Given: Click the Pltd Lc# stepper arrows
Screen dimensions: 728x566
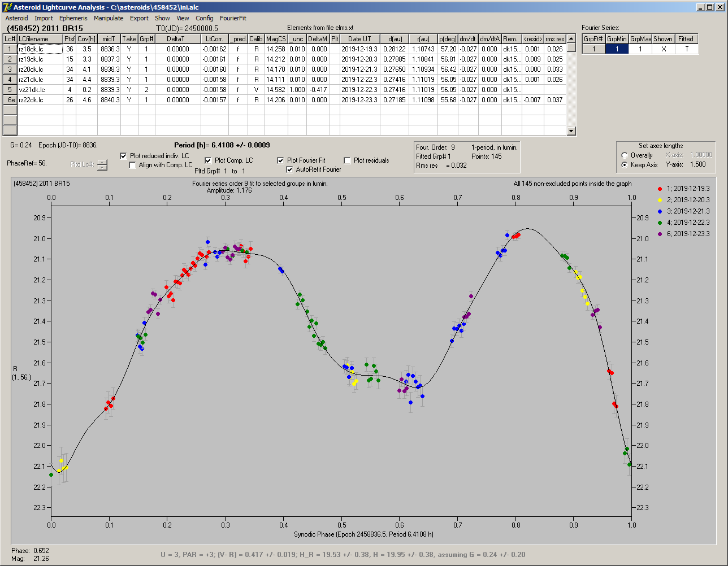Looking at the screenshot, I should (x=102, y=164).
